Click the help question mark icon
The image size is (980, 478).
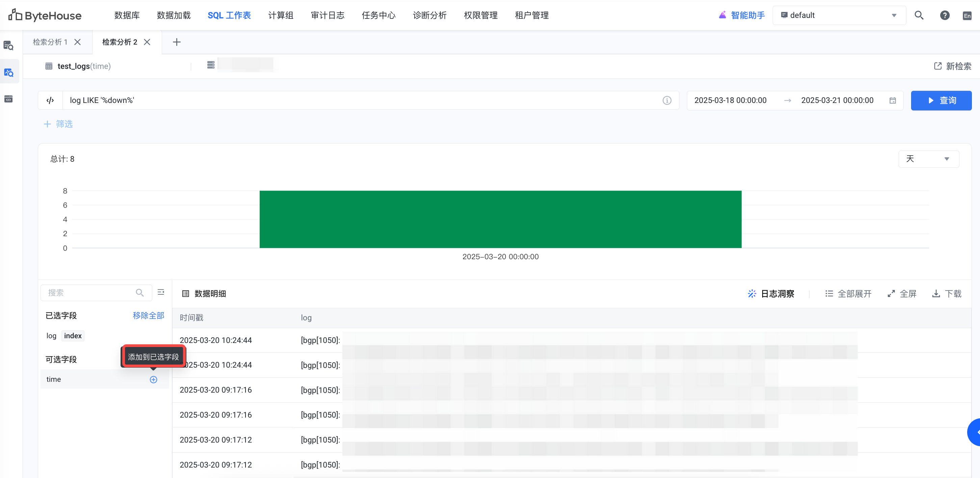click(x=945, y=15)
